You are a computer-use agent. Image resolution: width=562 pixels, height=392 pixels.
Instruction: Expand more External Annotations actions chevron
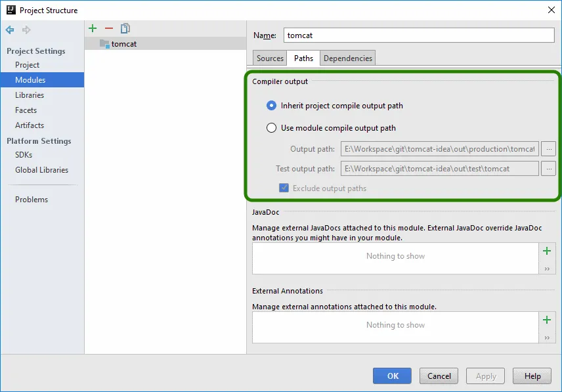pos(547,338)
